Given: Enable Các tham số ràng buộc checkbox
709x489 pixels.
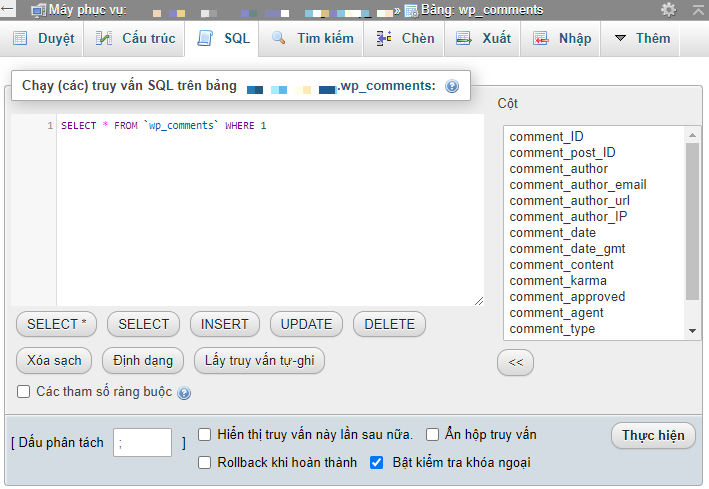Looking at the screenshot, I should pos(24,391).
